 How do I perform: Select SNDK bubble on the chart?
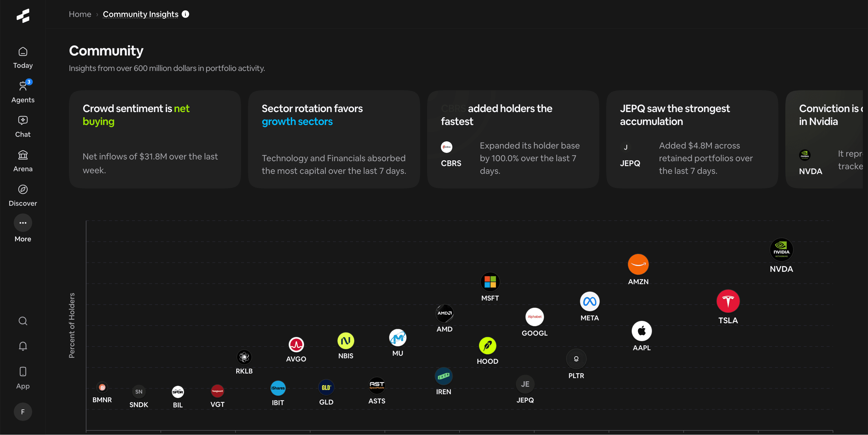pyautogui.click(x=138, y=392)
